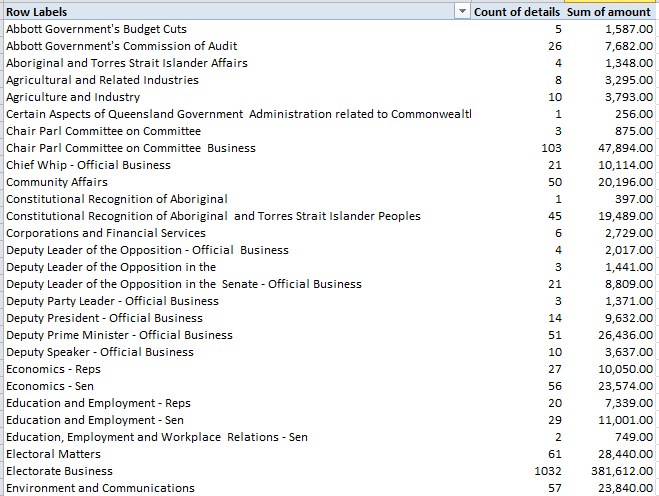Screen dimensions: 659x496
Task: Open the Row Labels filter dropdown
Action: (x=462, y=12)
